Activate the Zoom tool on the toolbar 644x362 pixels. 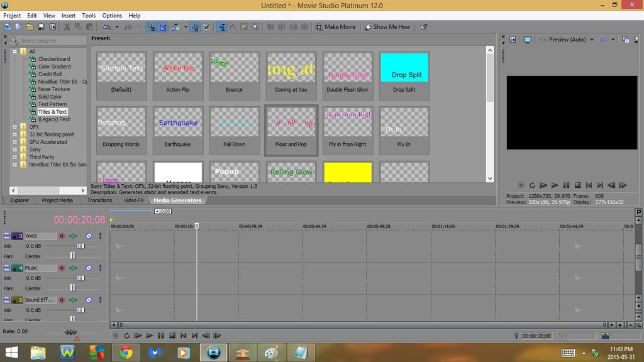coord(255,27)
